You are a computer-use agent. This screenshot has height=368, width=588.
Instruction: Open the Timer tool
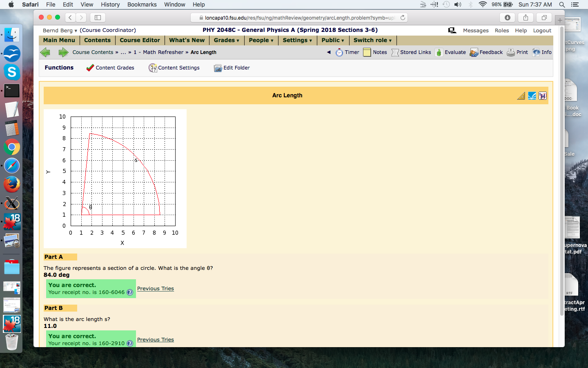pyautogui.click(x=347, y=52)
